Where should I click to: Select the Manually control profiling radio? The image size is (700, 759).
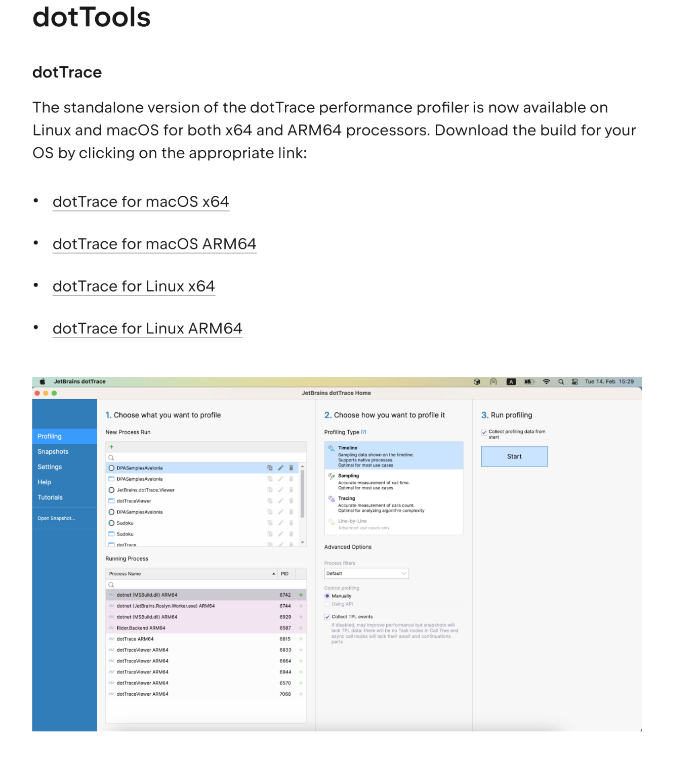point(327,596)
